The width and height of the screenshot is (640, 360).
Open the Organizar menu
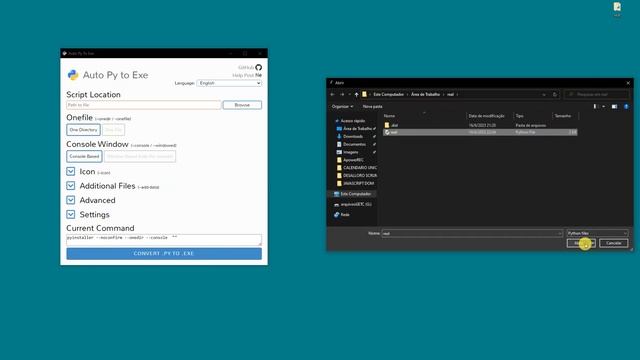pyautogui.click(x=342, y=107)
